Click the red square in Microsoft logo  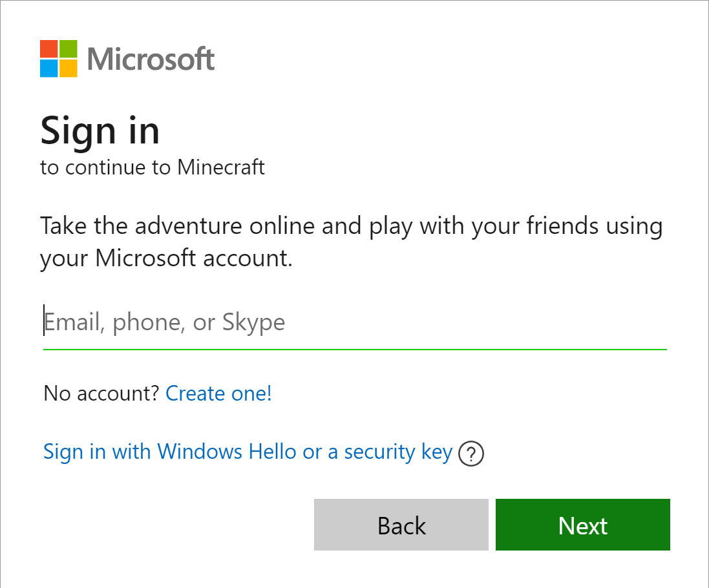coord(49,49)
